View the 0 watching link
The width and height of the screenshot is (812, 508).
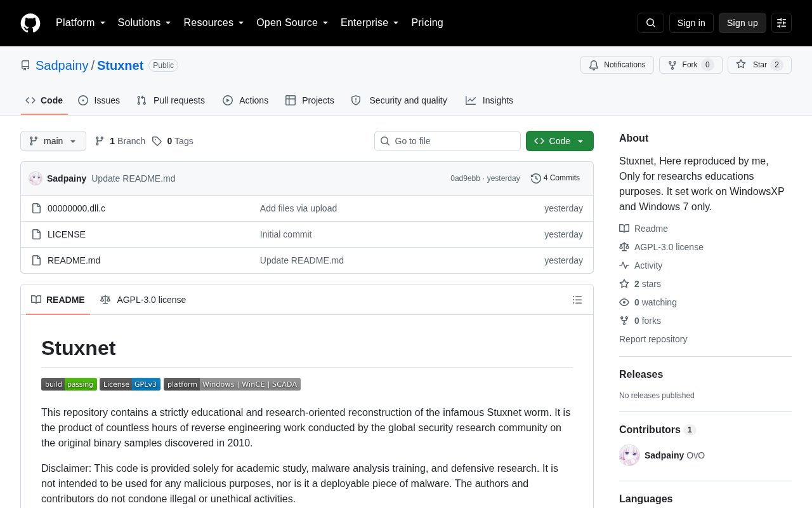click(x=648, y=302)
